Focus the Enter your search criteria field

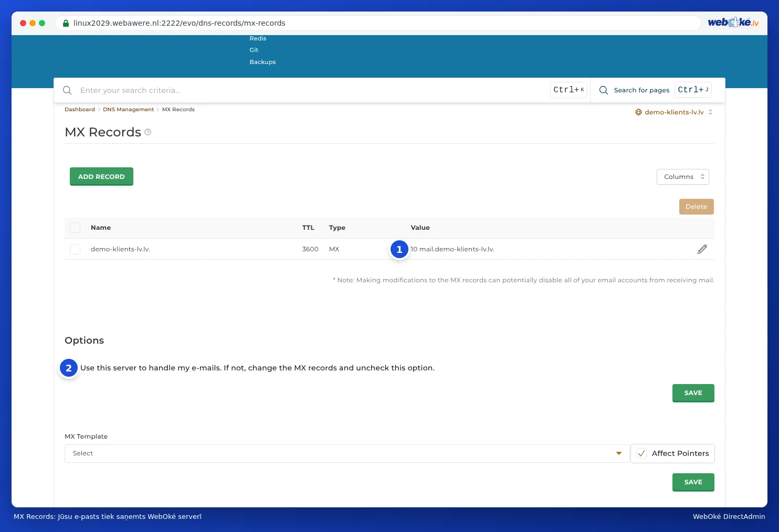click(x=313, y=90)
